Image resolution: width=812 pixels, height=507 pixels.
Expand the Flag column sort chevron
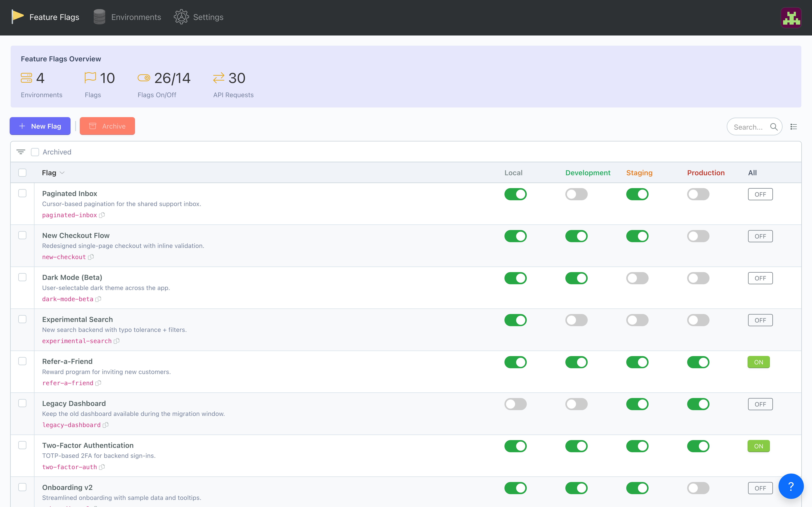62,173
